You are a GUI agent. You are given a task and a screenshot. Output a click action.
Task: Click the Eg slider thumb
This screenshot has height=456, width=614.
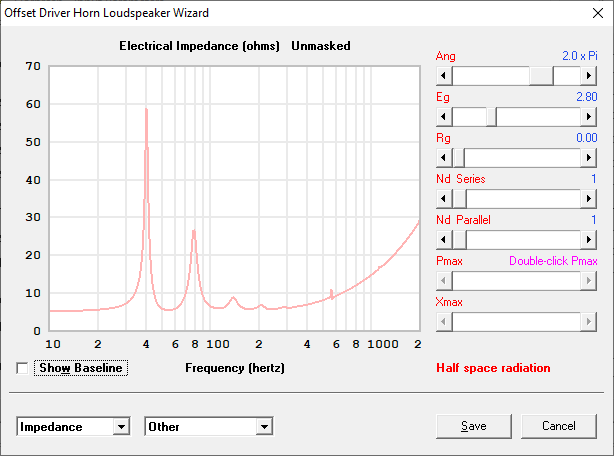click(x=491, y=117)
